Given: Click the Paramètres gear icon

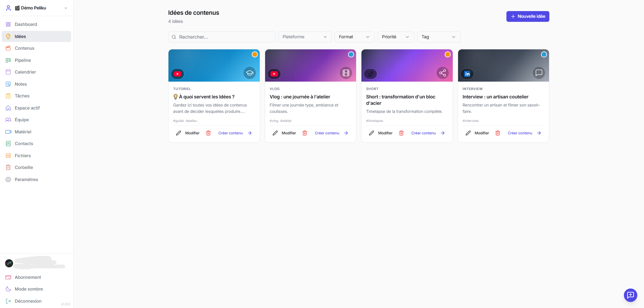Looking at the screenshot, I should (x=8, y=179).
